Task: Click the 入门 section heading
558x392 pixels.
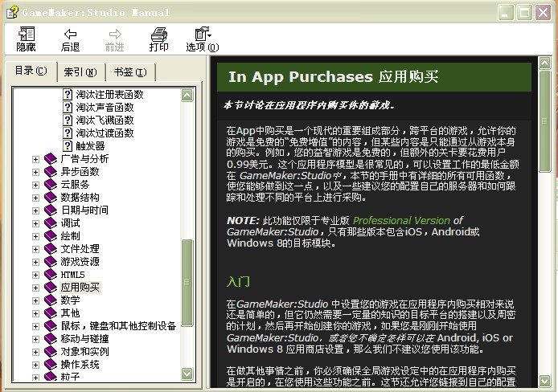Action: (238, 282)
